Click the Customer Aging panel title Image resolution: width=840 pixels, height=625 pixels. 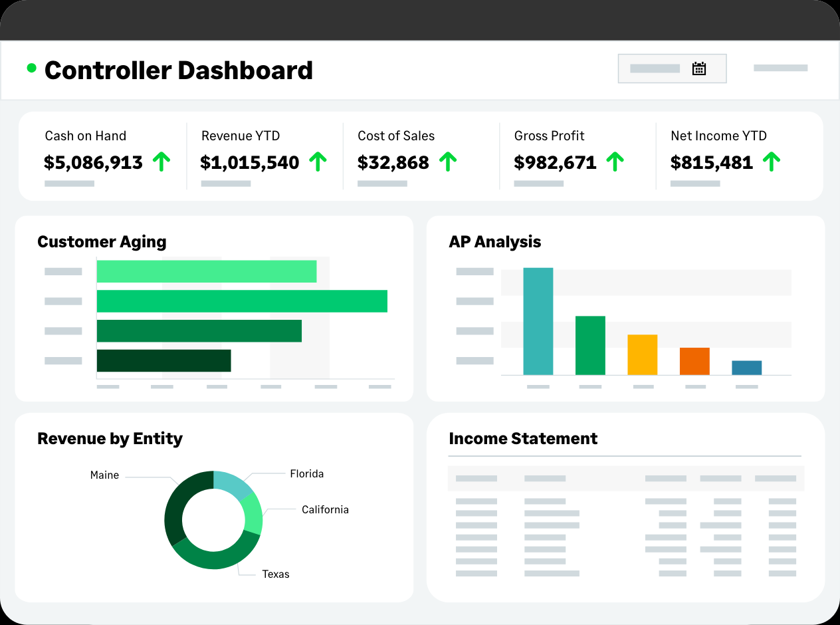pyautogui.click(x=102, y=242)
